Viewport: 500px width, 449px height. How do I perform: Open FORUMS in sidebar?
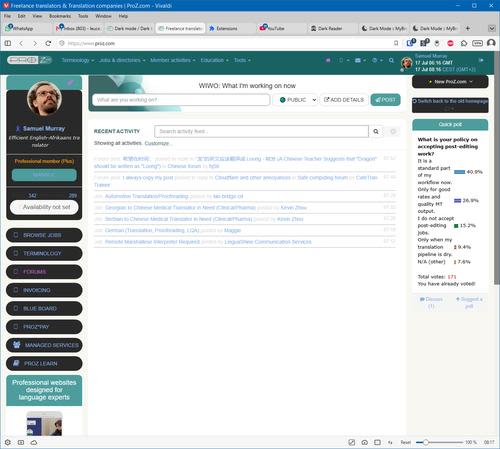[x=44, y=272]
